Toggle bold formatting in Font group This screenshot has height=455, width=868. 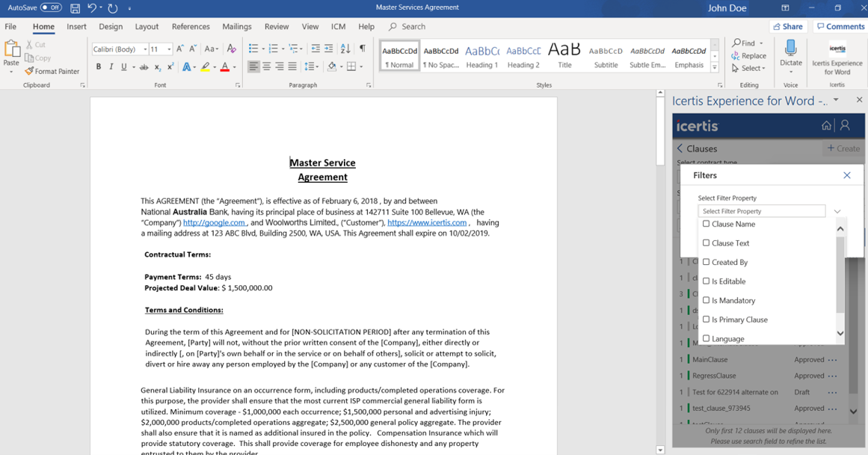point(98,67)
